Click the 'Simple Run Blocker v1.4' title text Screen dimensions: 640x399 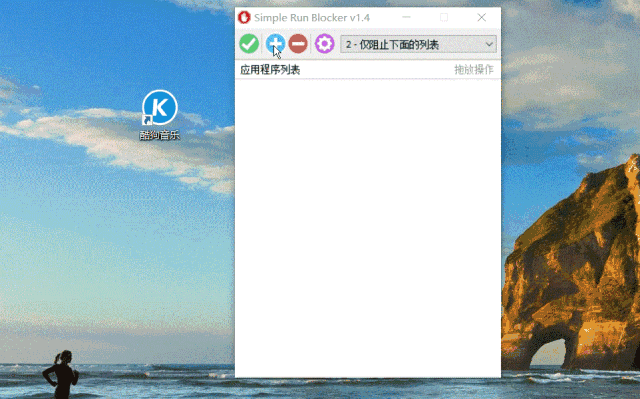click(312, 18)
